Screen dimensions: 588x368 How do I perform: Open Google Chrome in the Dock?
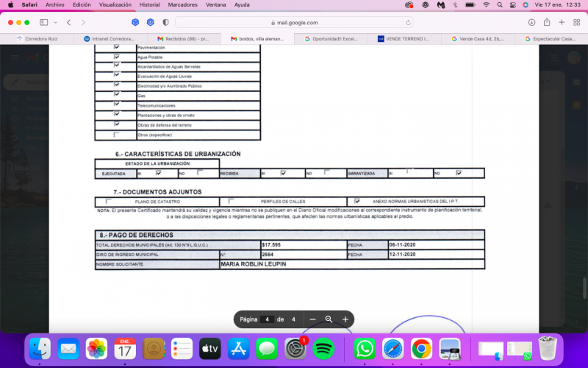tap(421, 349)
